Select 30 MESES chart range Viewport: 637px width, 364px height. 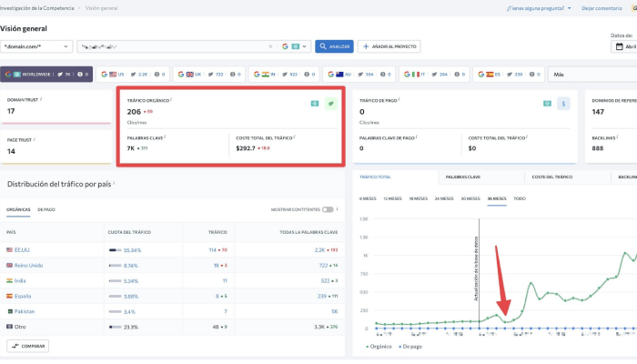click(x=470, y=198)
